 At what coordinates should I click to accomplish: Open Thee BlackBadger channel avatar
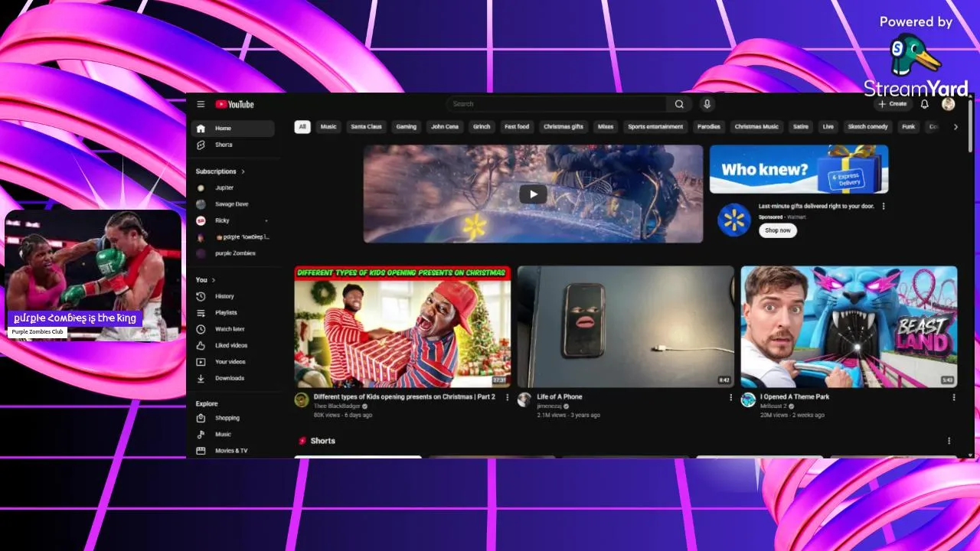click(x=302, y=399)
